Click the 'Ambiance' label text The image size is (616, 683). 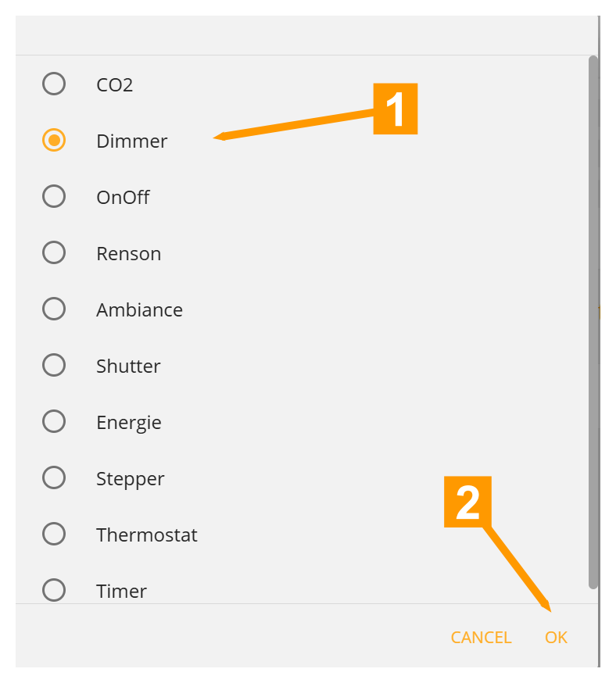pyautogui.click(x=139, y=310)
